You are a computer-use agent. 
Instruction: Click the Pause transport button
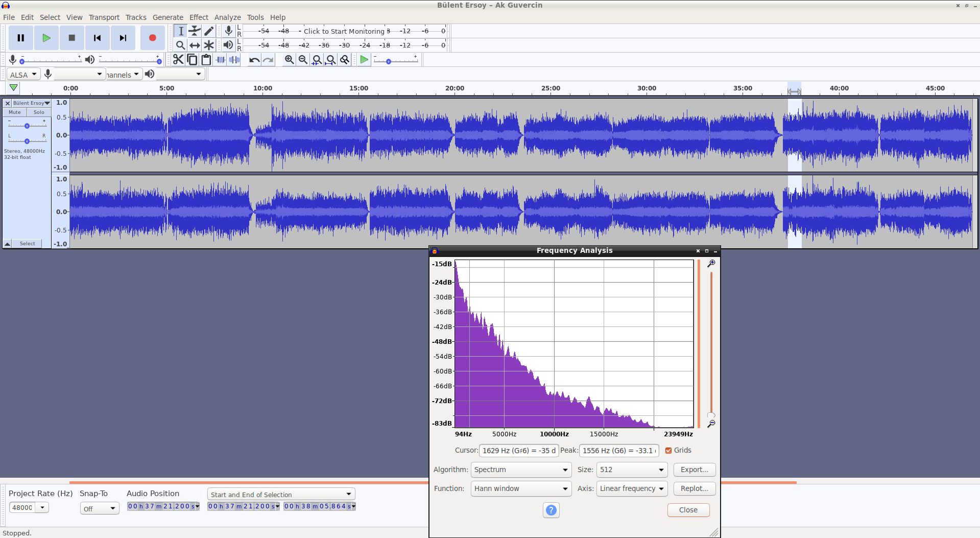[21, 38]
